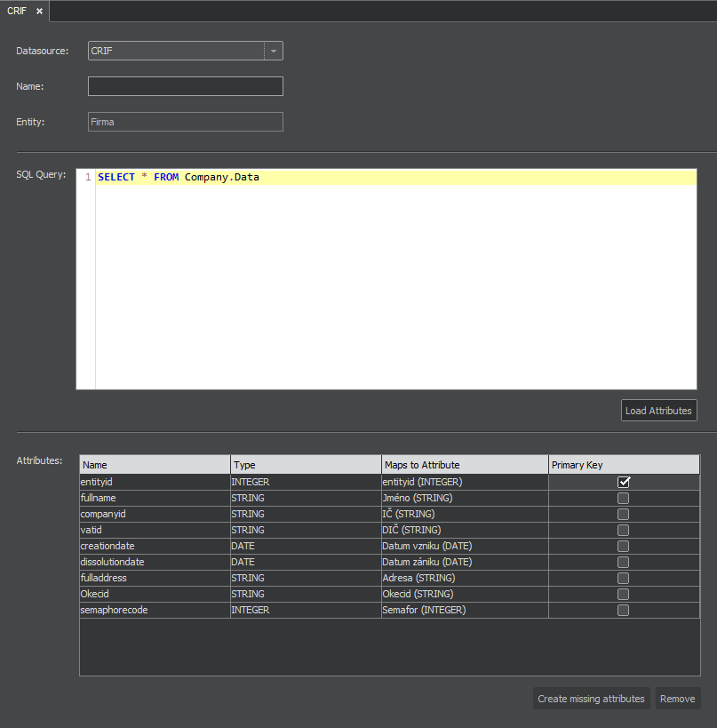Image resolution: width=717 pixels, height=728 pixels.
Task: Enable Primary Key for semaphorecode
Action: [x=623, y=610]
